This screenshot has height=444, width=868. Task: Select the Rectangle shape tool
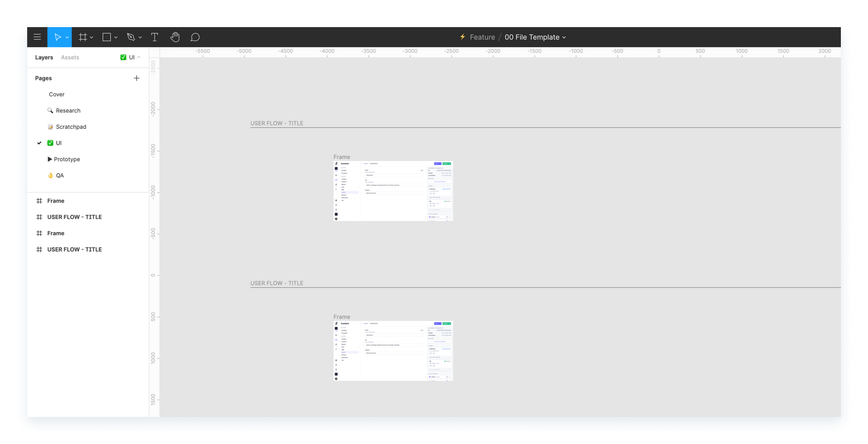pyautogui.click(x=107, y=37)
